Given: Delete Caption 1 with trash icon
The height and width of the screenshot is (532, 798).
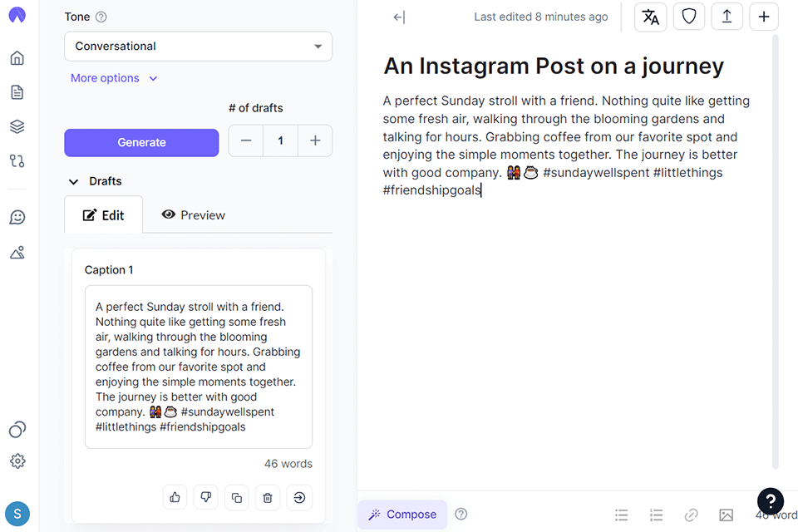Looking at the screenshot, I should click(268, 497).
